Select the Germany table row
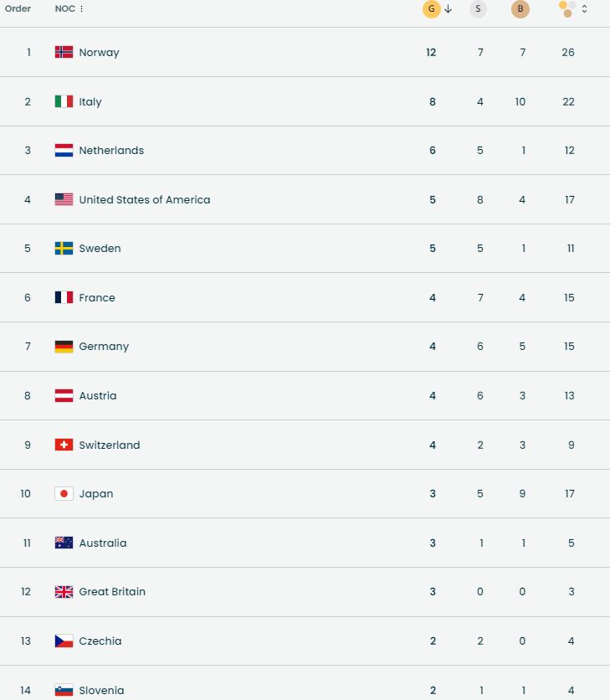Screen dimensions: 610x700 tap(305, 347)
